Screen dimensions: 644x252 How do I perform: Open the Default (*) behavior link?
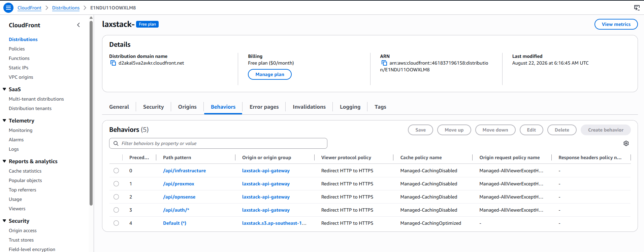[x=174, y=223]
